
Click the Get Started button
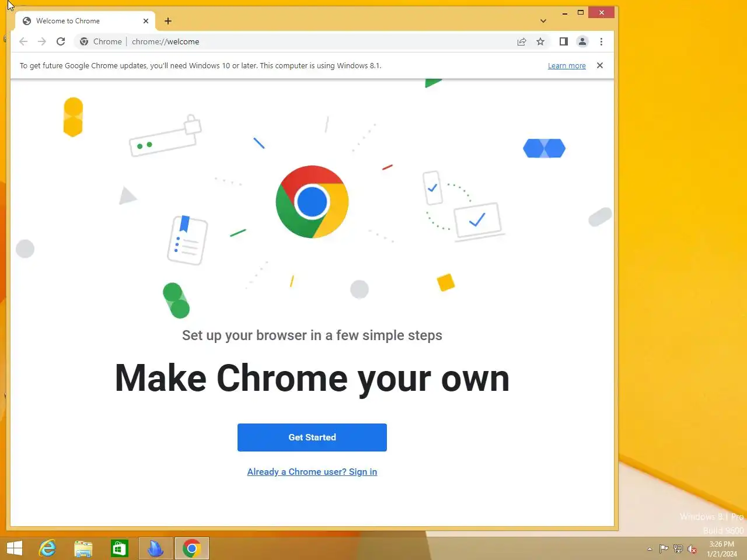click(x=312, y=437)
